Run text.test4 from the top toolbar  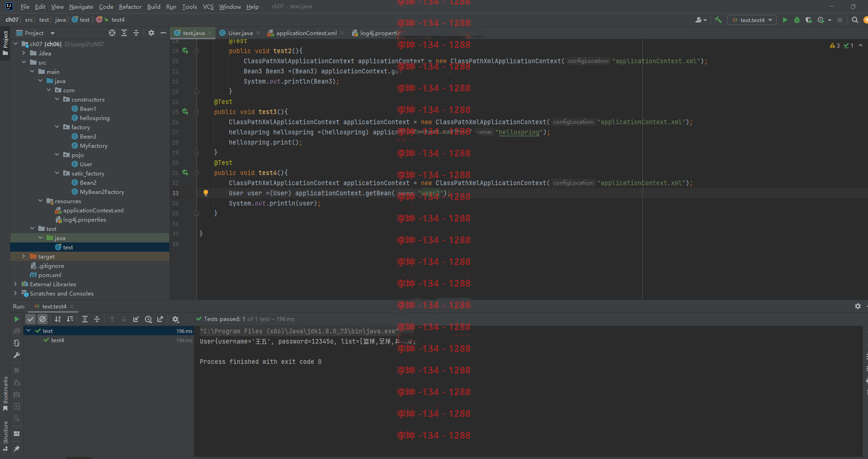pyautogui.click(x=785, y=20)
